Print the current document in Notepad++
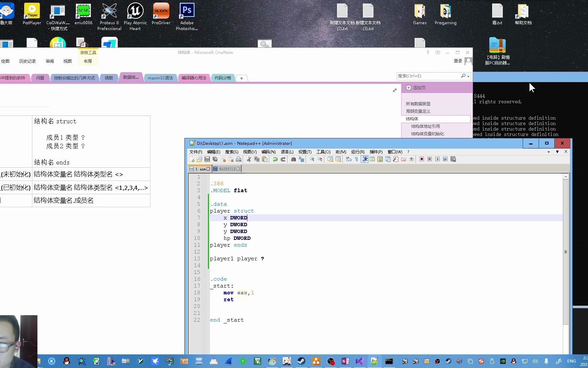Image resolution: width=588 pixels, height=368 pixels. (x=238, y=159)
